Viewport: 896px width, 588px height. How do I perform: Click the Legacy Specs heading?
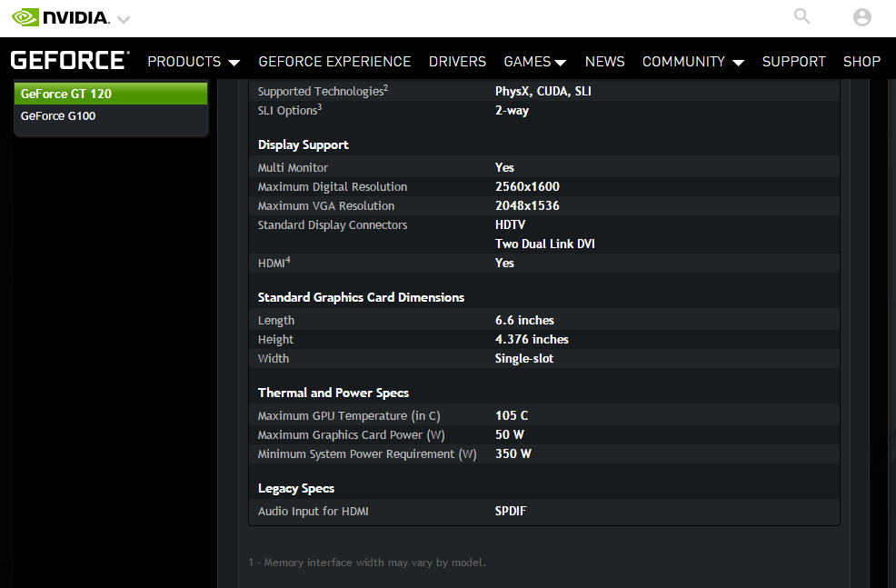tap(296, 489)
